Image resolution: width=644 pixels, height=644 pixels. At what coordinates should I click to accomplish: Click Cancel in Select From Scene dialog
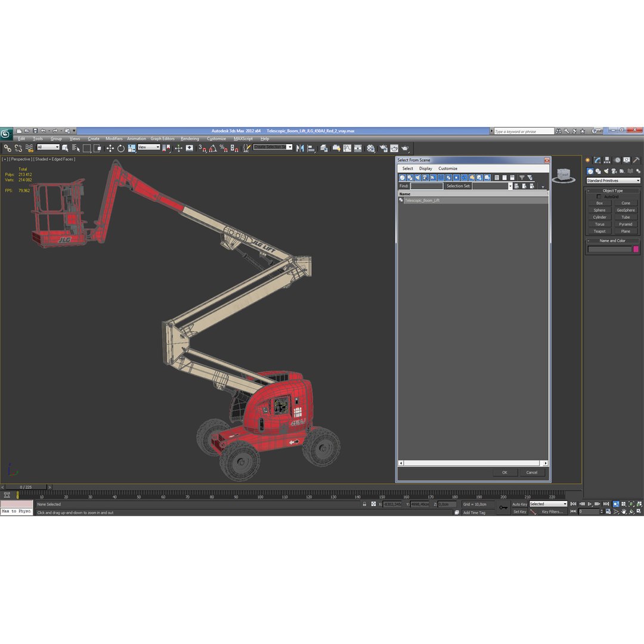[x=532, y=472]
